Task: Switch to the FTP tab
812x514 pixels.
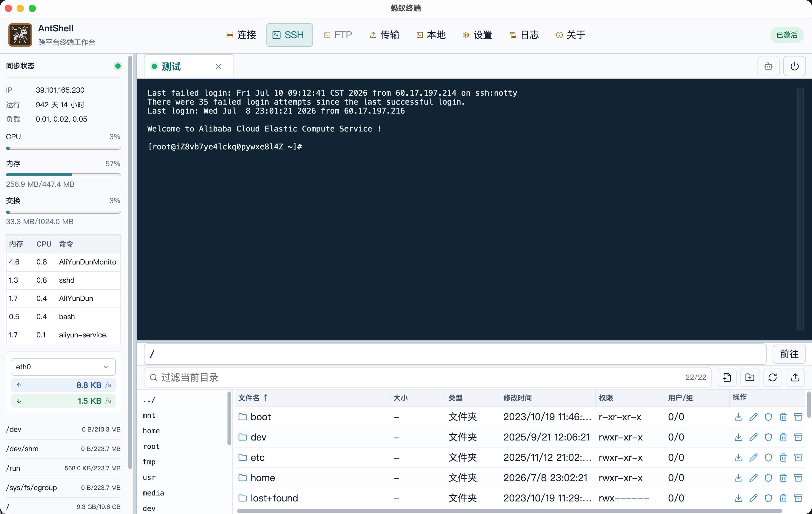Action: pyautogui.click(x=338, y=35)
